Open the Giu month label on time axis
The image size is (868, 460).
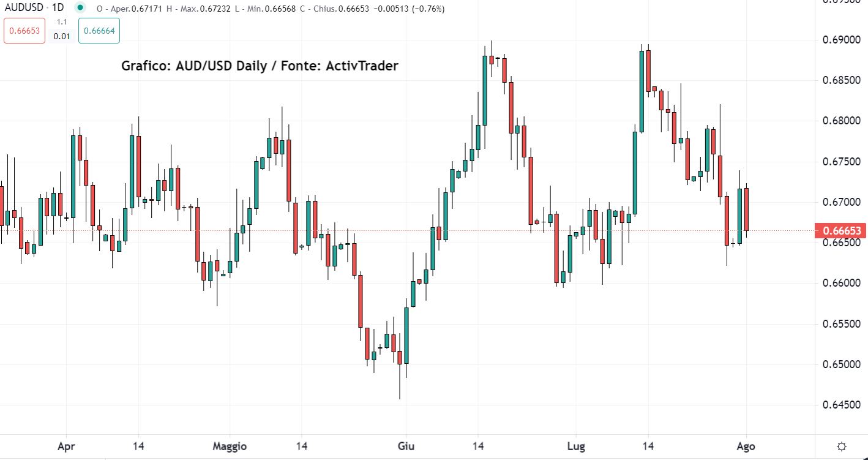pyautogui.click(x=406, y=447)
